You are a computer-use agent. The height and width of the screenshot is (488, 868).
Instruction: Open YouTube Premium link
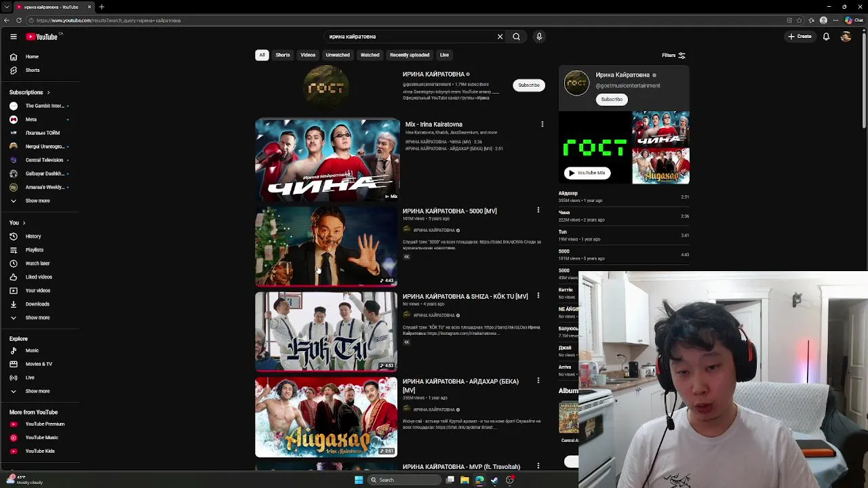(x=45, y=424)
